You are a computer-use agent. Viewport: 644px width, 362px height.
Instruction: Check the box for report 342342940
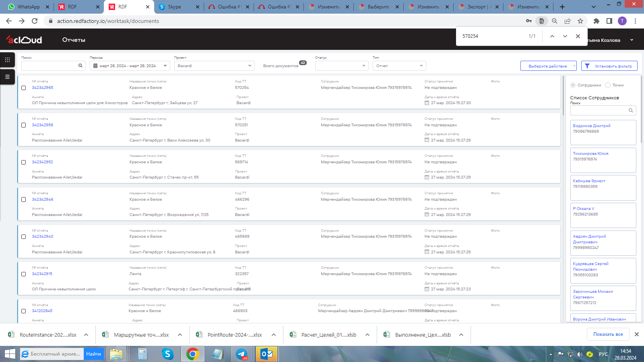coord(23,237)
